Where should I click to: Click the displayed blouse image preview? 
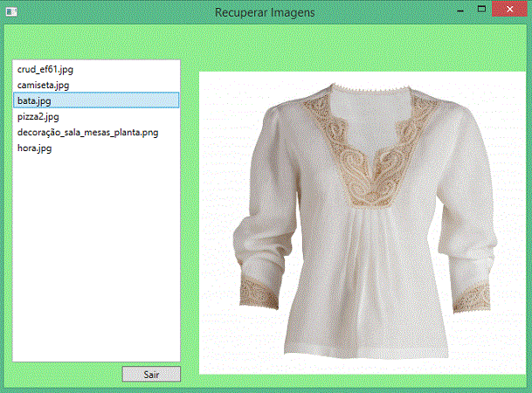tap(363, 223)
